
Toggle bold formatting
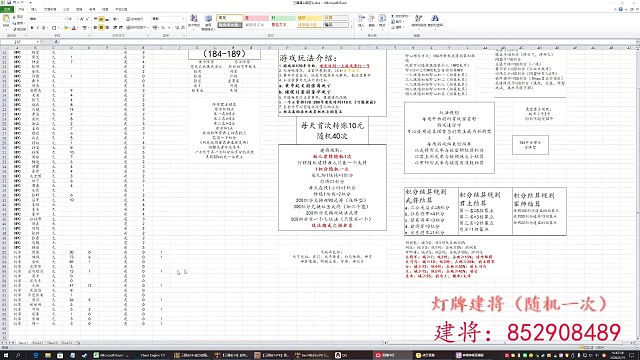coord(32,28)
